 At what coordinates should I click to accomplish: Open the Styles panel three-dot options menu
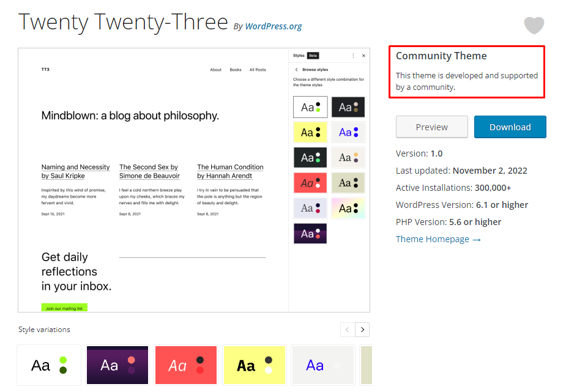[x=354, y=55]
